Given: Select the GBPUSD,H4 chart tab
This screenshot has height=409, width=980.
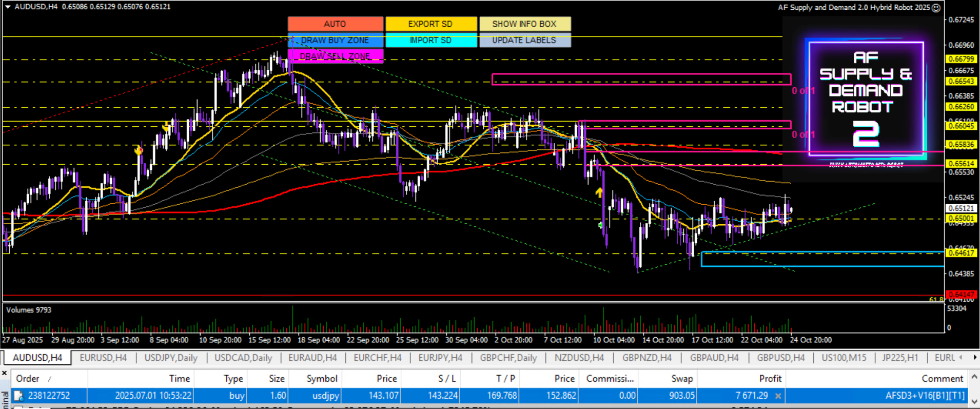Looking at the screenshot, I should point(781,358).
